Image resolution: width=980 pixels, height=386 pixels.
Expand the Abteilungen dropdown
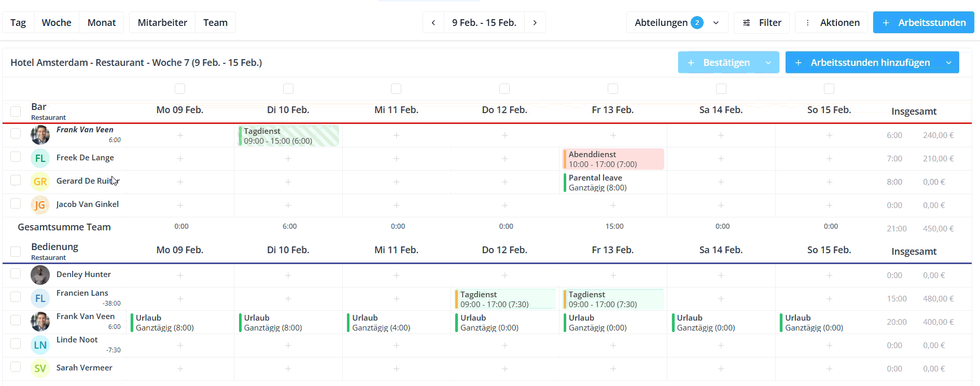coord(716,23)
